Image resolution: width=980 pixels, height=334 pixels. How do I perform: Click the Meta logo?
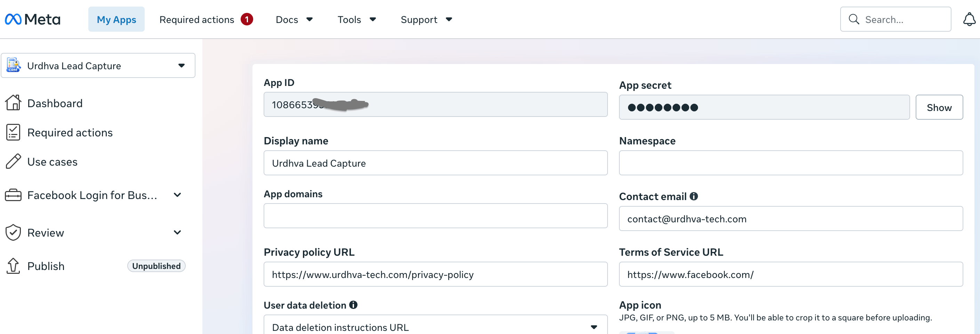pos(33,19)
